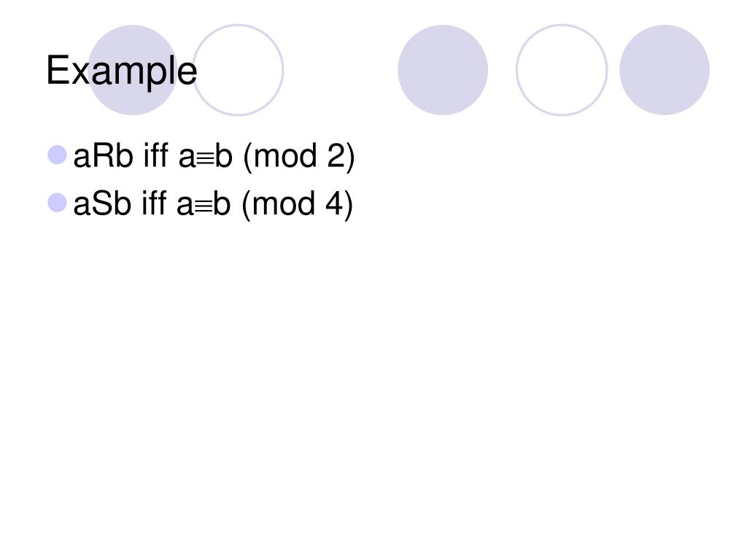Click the congruence symbol in the mod 2 line

pos(205,159)
